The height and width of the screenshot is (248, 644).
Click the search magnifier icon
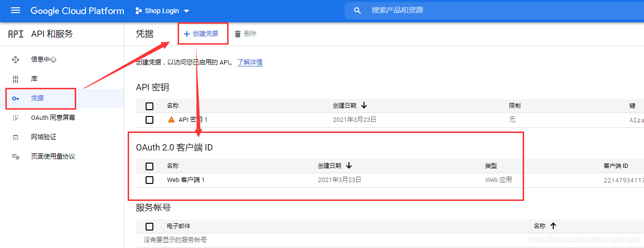point(358,11)
